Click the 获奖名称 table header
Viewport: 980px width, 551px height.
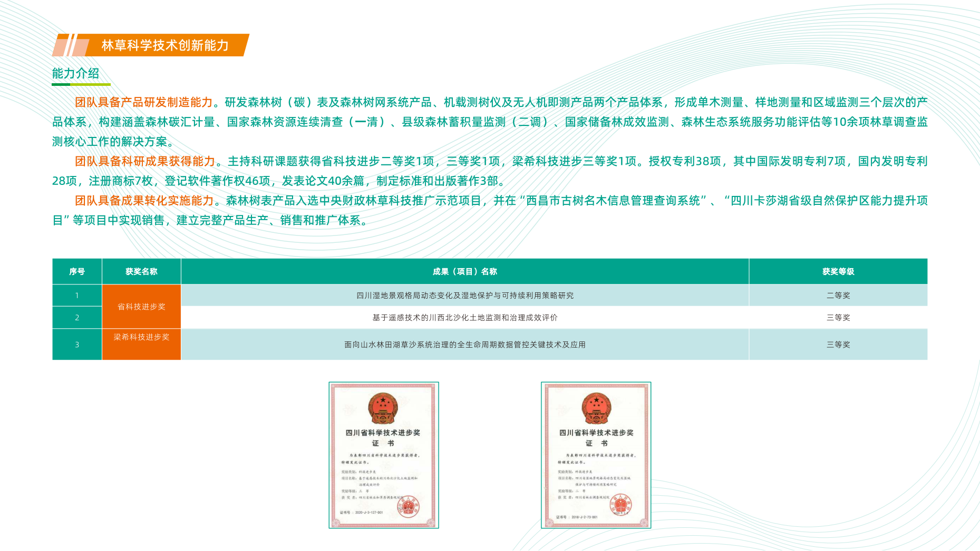pos(141,271)
